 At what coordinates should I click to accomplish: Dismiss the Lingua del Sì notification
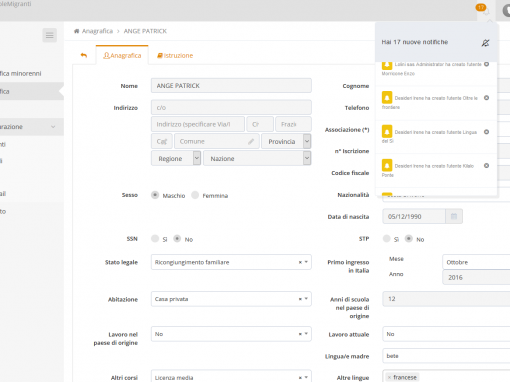[x=486, y=132]
